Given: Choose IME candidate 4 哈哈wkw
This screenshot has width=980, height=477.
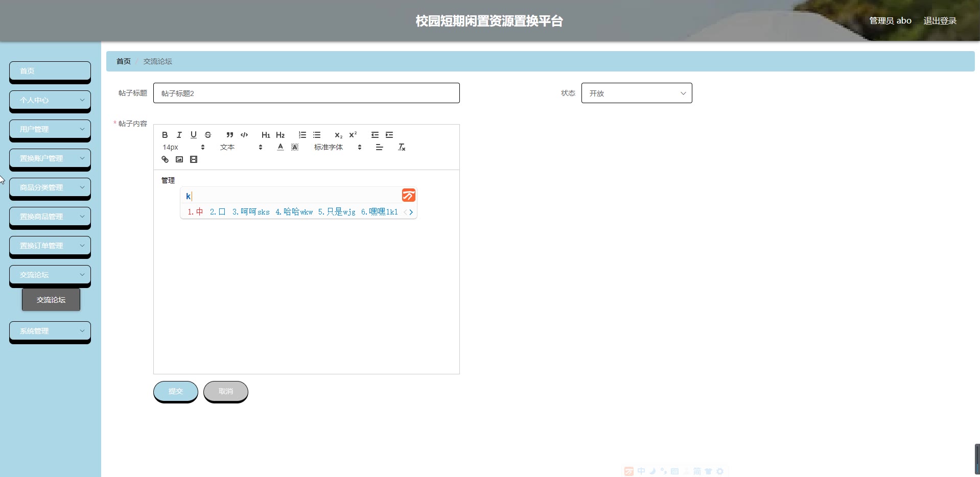Looking at the screenshot, I should [x=294, y=212].
